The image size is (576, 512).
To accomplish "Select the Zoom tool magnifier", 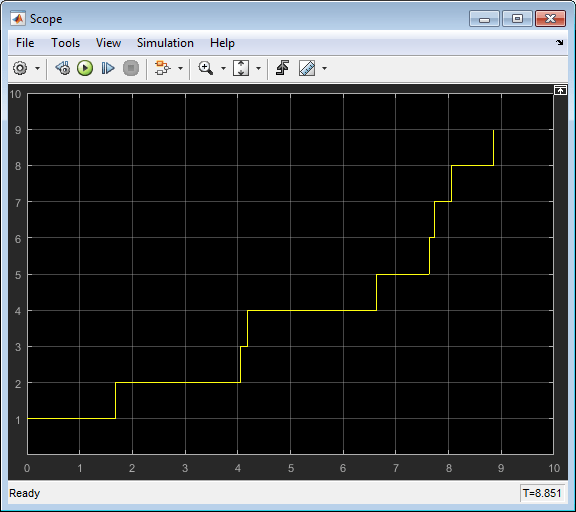I will click(x=205, y=68).
